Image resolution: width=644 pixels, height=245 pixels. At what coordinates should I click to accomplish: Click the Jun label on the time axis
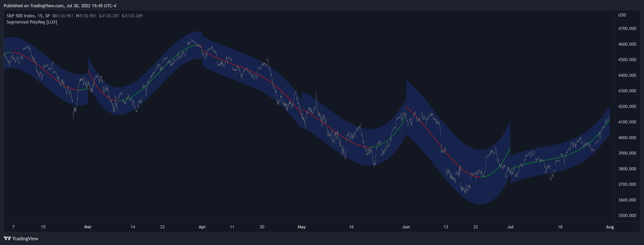(x=406, y=227)
